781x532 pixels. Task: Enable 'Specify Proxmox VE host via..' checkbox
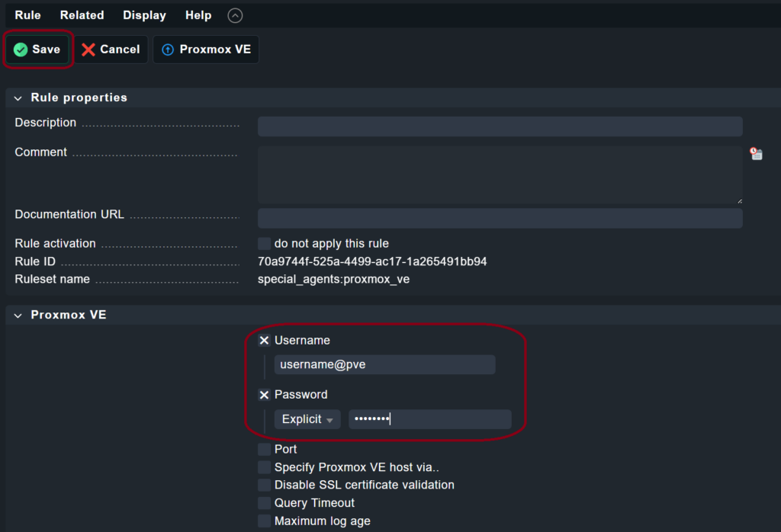pos(264,467)
